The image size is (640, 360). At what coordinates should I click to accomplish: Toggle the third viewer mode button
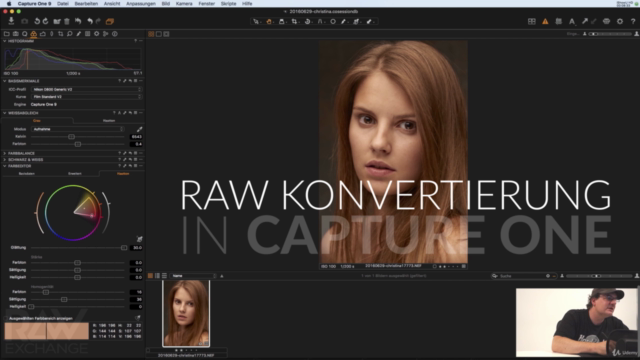pyautogui.click(x=166, y=34)
